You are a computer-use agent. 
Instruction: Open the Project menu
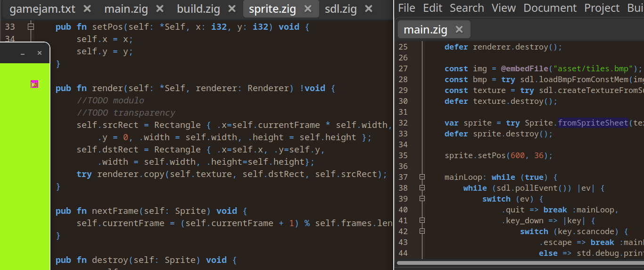coord(602,8)
